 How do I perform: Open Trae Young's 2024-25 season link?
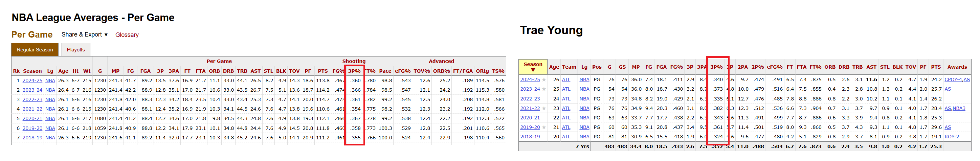point(530,79)
